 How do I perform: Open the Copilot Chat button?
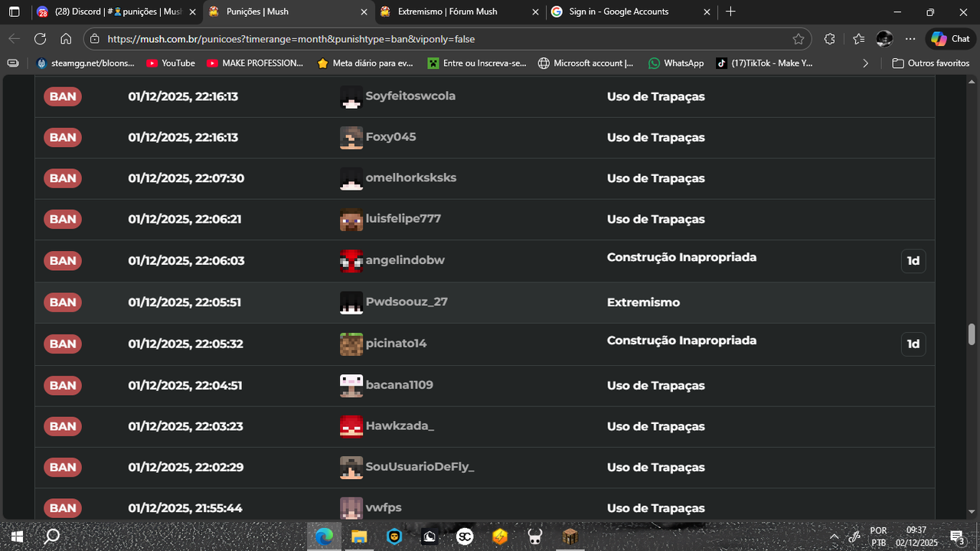point(950,39)
